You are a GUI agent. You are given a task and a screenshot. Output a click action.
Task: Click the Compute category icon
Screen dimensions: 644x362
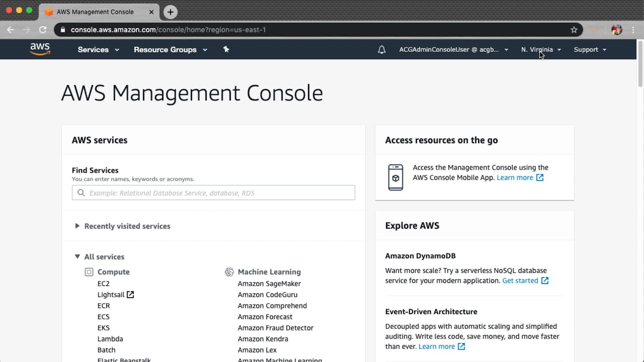tap(89, 272)
